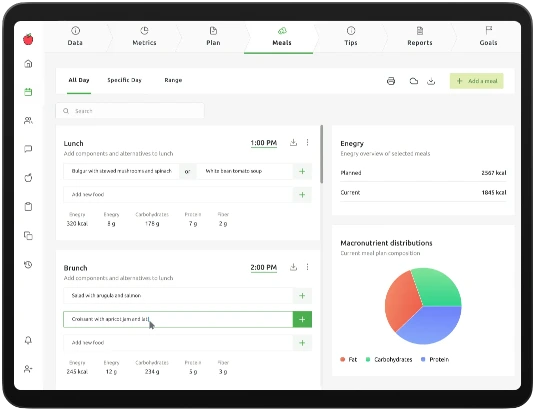This screenshot has width=535, height=411.
Task: Open Lunch meal three-dot menu
Action: pos(307,142)
